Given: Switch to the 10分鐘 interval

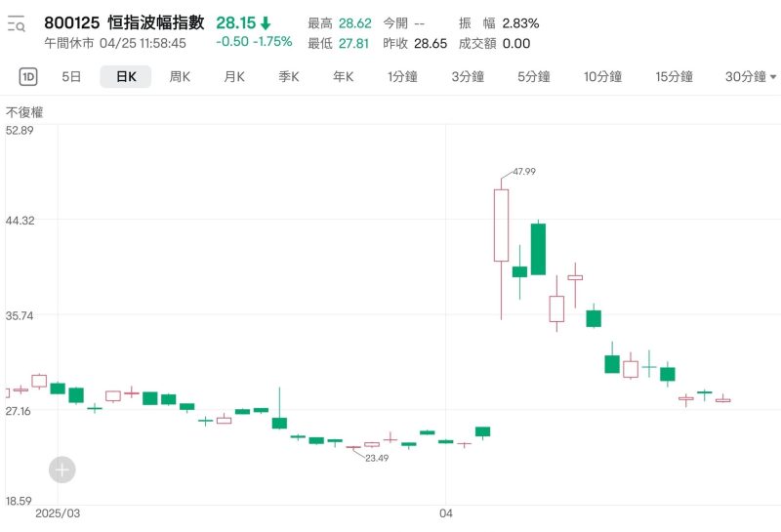Looking at the screenshot, I should coord(602,77).
